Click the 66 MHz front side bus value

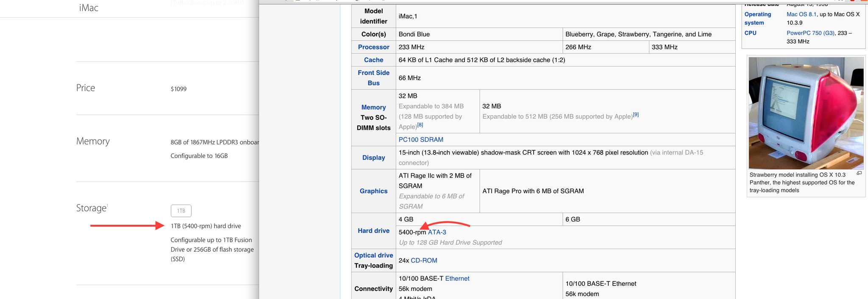409,78
